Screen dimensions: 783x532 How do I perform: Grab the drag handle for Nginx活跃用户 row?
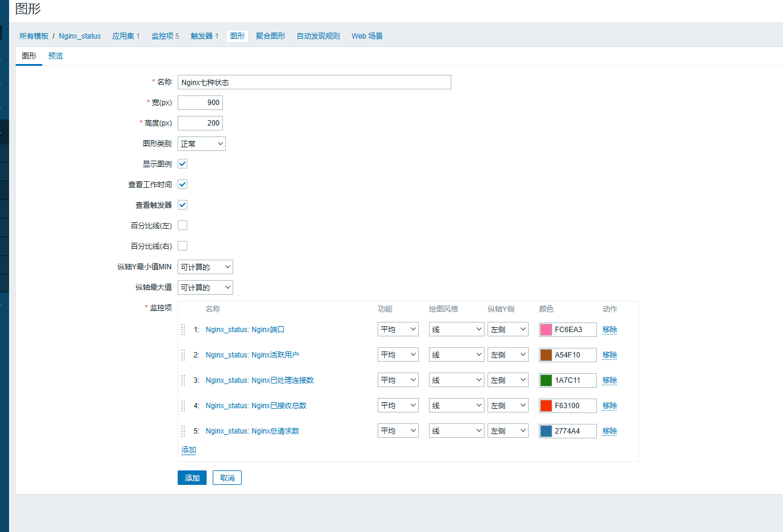point(183,355)
